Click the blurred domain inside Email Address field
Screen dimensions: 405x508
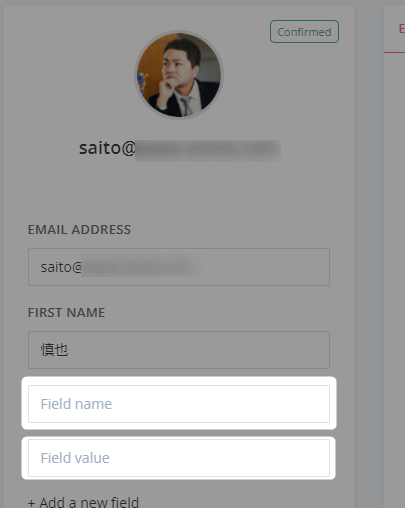140,266
